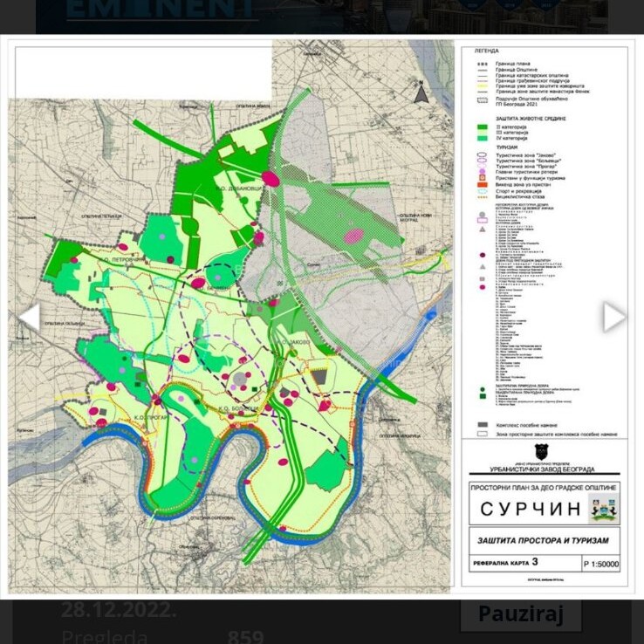Image resolution: width=644 pixels, height=644 pixels.
Task: Click the grey Комплекс посебне намене legend box
Action: tap(483, 424)
